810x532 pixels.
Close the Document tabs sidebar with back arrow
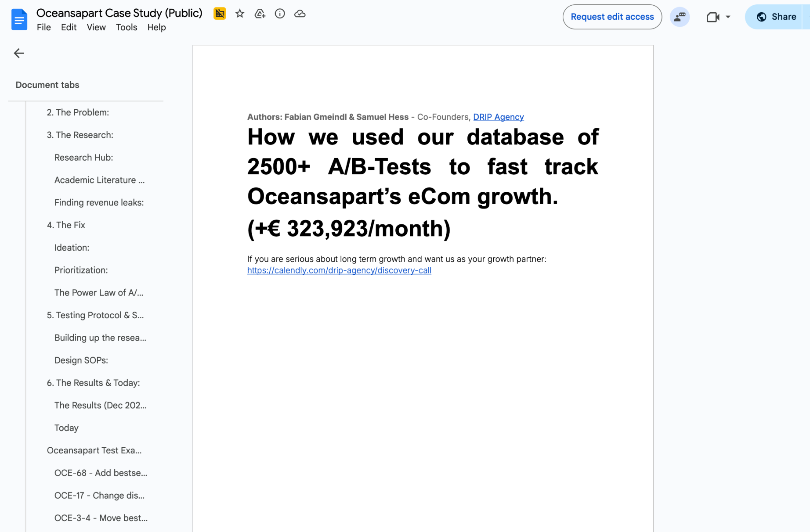pos(18,53)
